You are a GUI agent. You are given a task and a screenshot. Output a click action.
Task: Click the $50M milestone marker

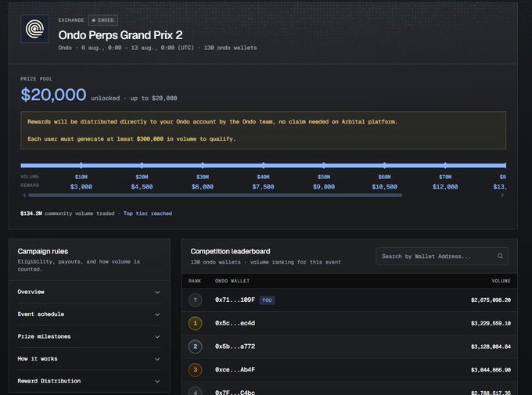pyautogui.click(x=324, y=165)
